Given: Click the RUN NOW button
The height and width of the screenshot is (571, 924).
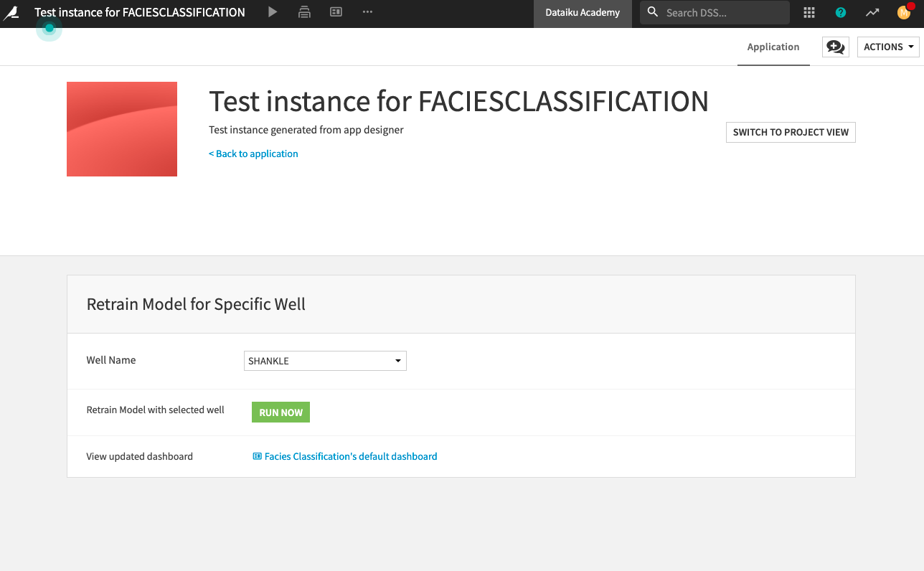Looking at the screenshot, I should point(280,412).
